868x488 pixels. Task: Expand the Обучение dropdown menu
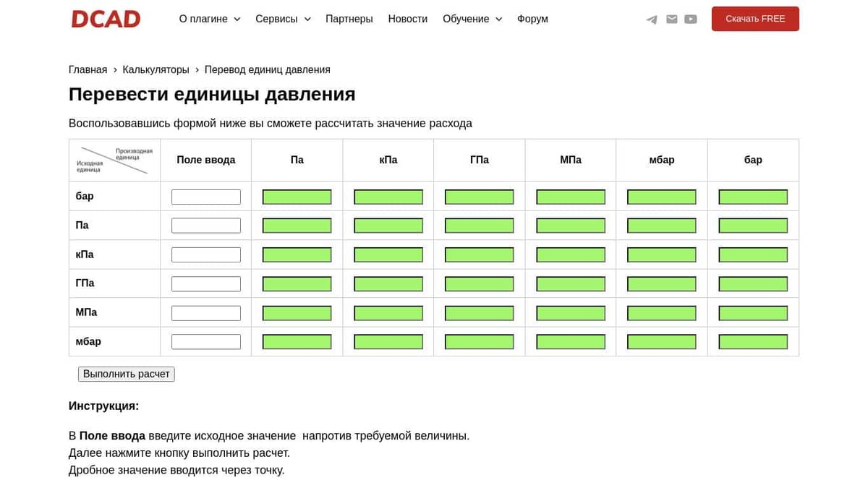[x=472, y=19]
